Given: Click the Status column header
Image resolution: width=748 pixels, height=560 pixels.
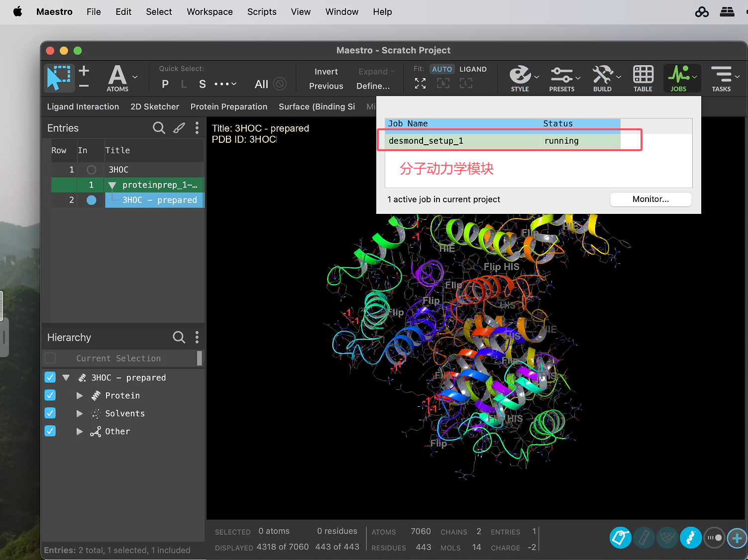Looking at the screenshot, I should (x=580, y=123).
